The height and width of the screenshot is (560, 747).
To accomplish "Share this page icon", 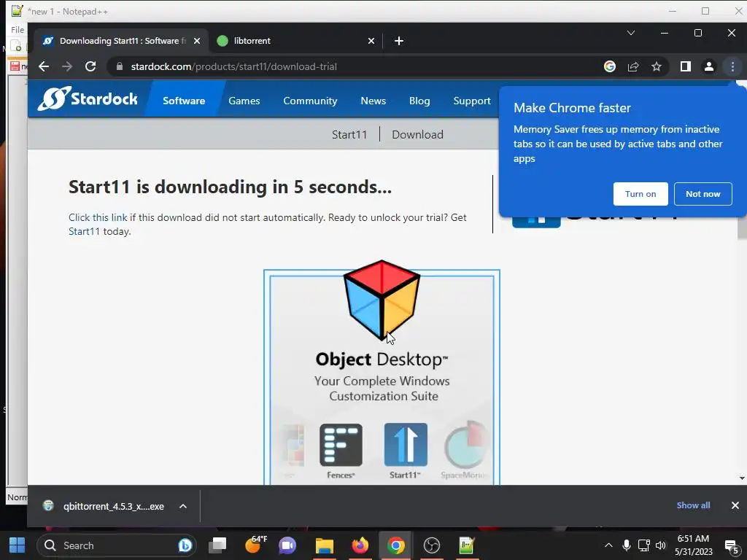I will [633, 66].
